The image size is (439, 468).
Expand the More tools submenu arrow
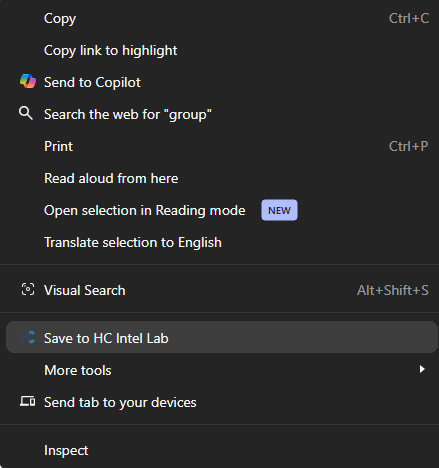422,369
